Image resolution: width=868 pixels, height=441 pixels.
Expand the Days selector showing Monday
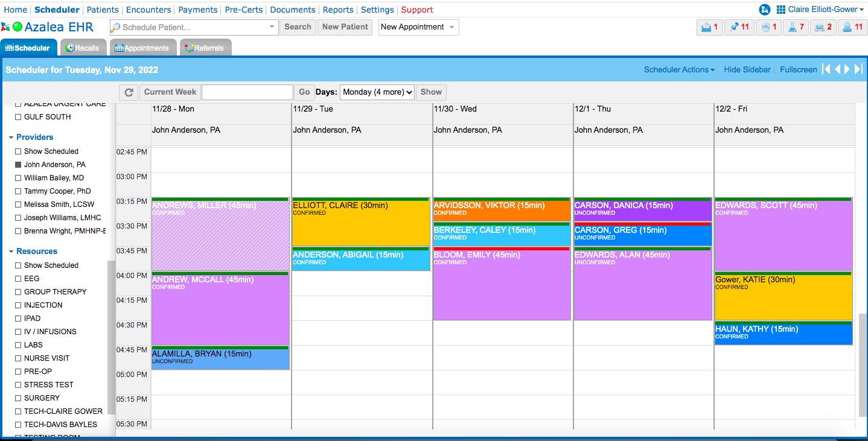[x=377, y=92]
